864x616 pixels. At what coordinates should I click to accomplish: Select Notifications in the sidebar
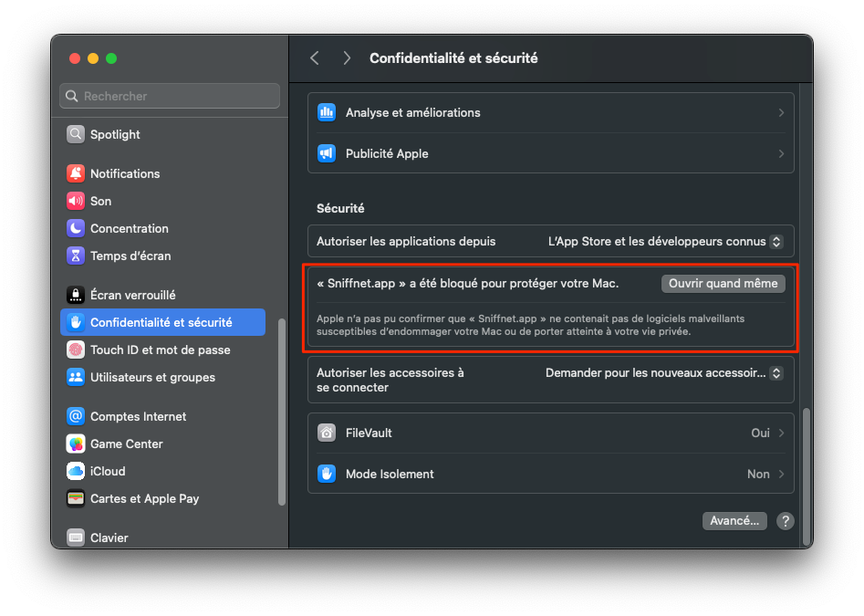pyautogui.click(x=162, y=173)
